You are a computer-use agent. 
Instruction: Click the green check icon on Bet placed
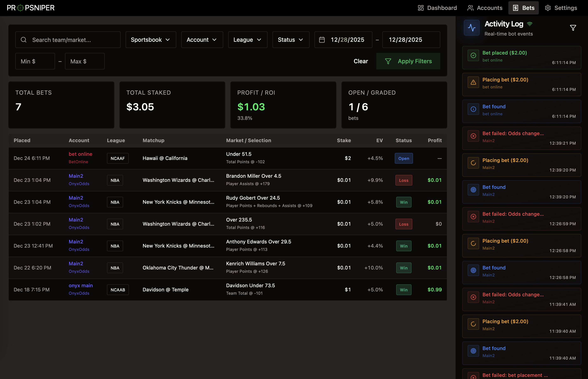(x=473, y=55)
